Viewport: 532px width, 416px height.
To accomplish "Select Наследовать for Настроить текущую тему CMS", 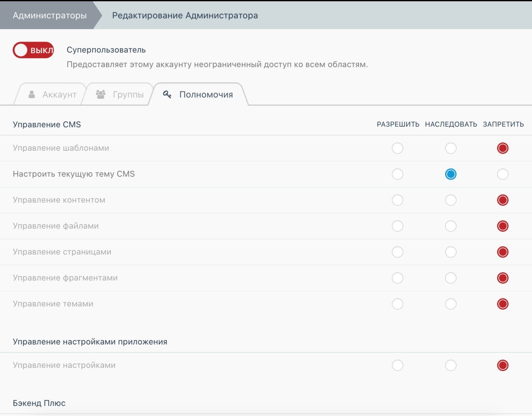I will coord(451,174).
